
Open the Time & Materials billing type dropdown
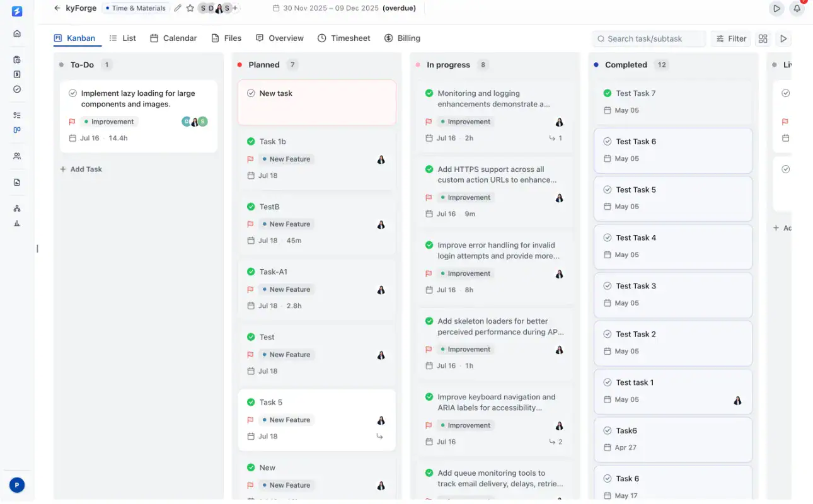pos(135,8)
